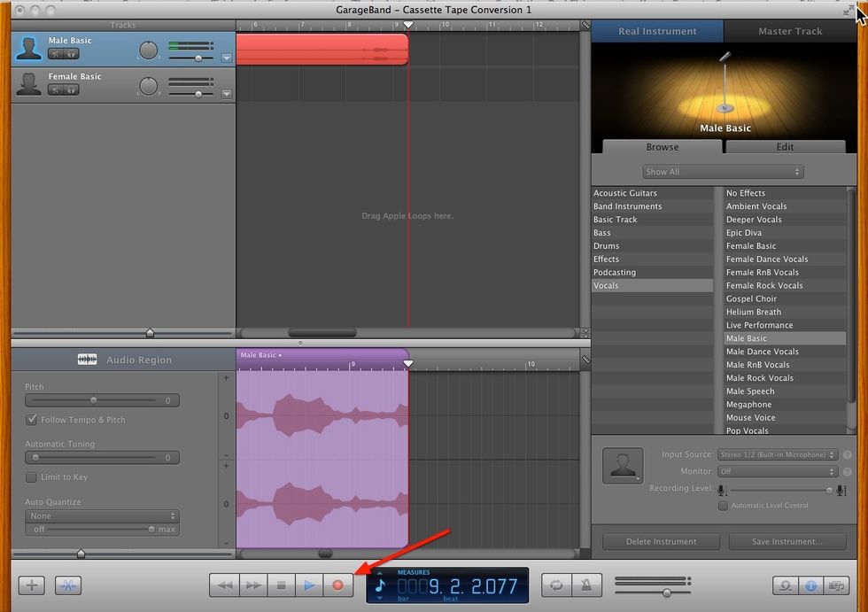Mute the Male Basic track
The width and height of the screenshot is (868, 612).
pos(56,54)
